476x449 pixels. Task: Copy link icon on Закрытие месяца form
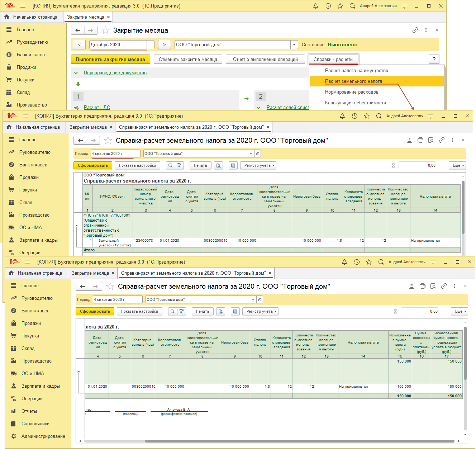[415, 30]
